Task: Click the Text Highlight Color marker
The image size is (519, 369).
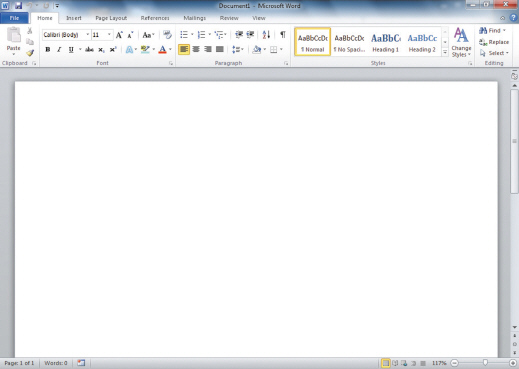Action: pyautogui.click(x=145, y=50)
